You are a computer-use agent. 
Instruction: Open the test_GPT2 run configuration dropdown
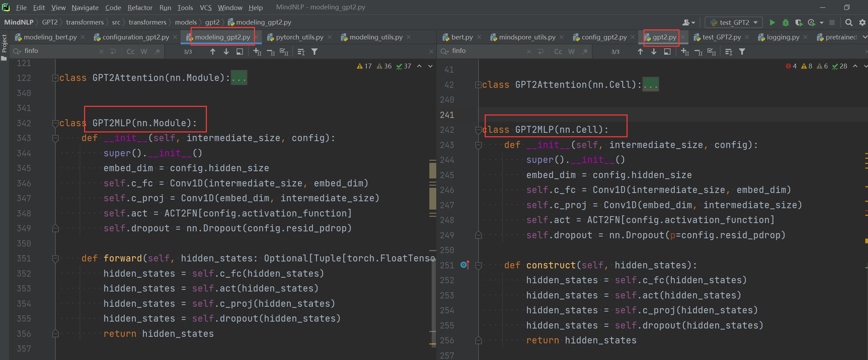coord(734,22)
